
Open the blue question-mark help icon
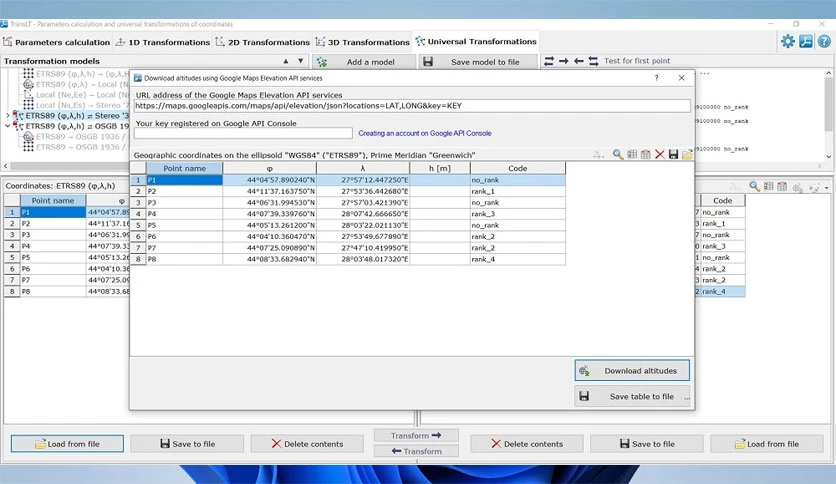point(824,41)
